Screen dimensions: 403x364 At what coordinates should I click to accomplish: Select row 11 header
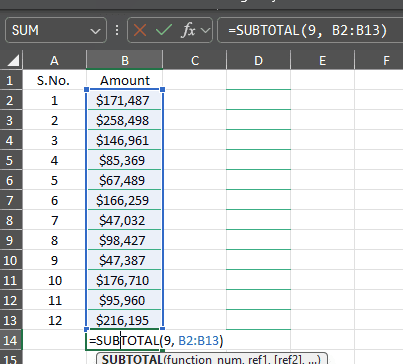tap(10, 280)
